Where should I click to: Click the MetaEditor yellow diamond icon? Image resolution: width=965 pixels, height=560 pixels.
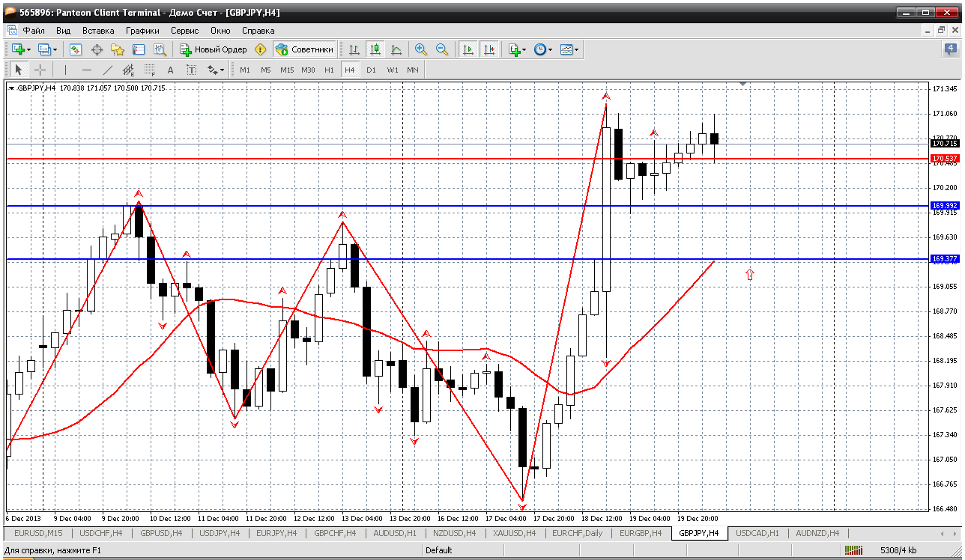click(260, 49)
